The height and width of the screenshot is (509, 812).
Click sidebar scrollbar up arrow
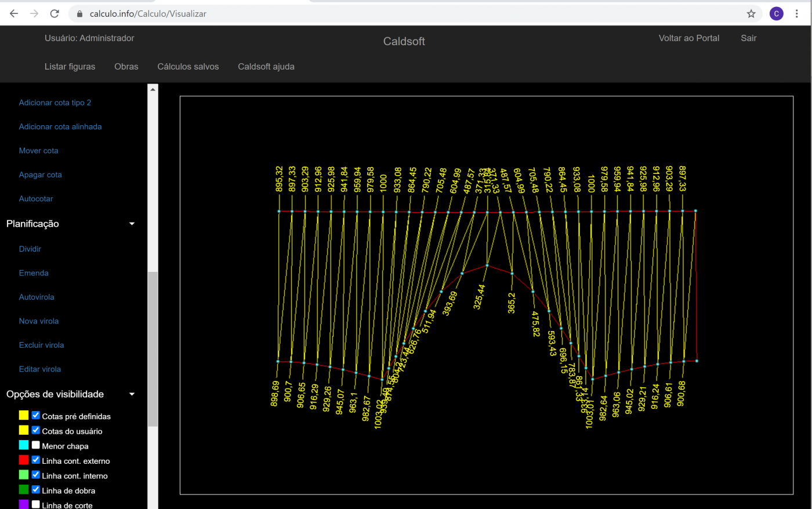pos(153,89)
